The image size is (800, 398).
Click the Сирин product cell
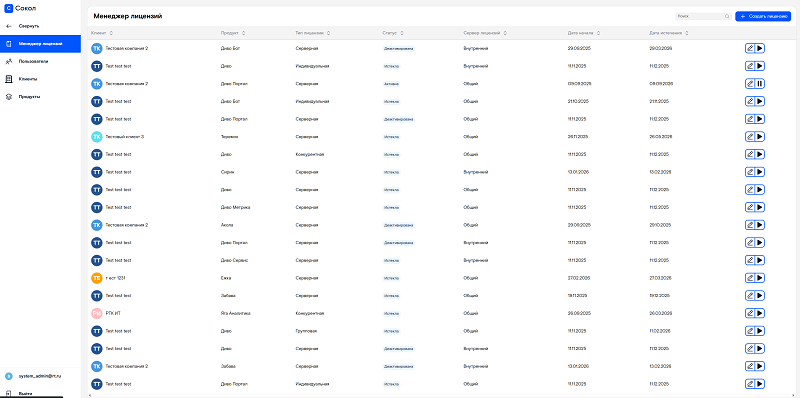(x=227, y=172)
